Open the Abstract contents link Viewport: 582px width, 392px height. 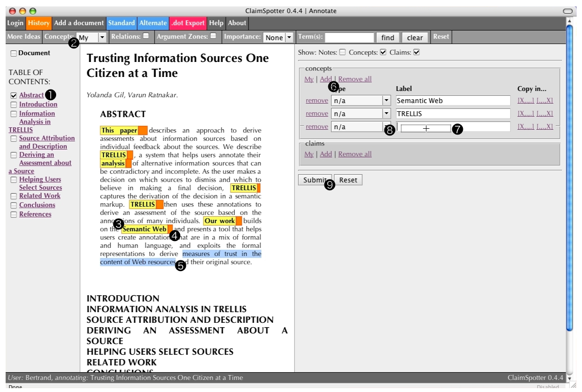(31, 95)
